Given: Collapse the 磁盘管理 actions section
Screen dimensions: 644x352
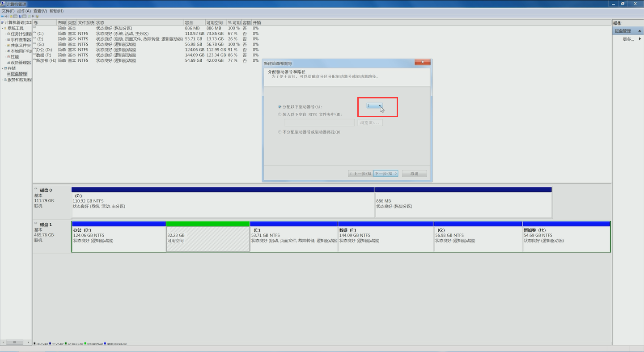Looking at the screenshot, I should pos(640,31).
